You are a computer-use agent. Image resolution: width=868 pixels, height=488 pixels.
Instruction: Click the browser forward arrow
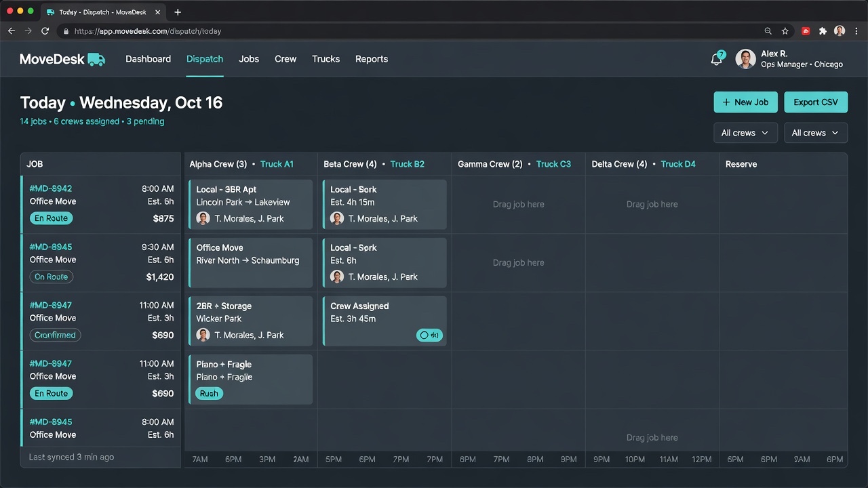tap(28, 31)
